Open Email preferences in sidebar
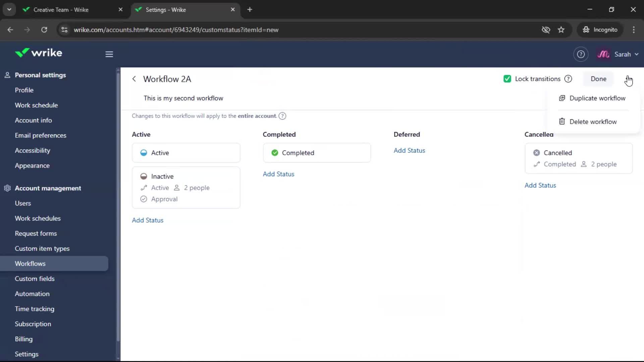The image size is (644, 362). tap(41, 135)
